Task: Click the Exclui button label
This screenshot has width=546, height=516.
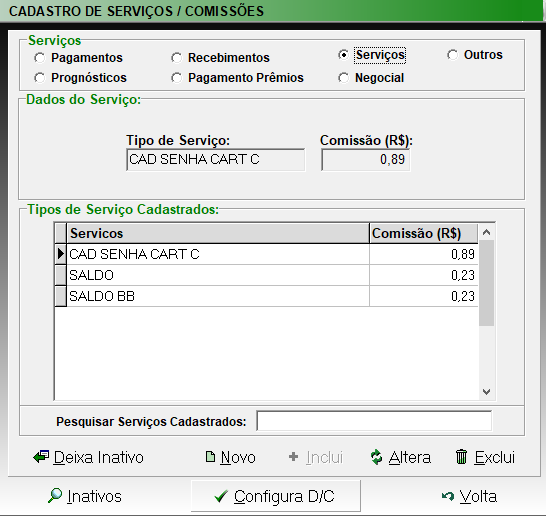Action: tap(495, 457)
